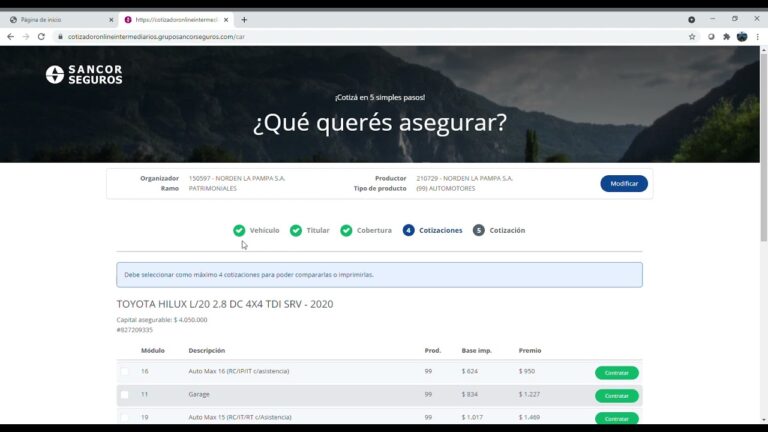
Task: Click the Prod. column header
Action: pos(433,351)
